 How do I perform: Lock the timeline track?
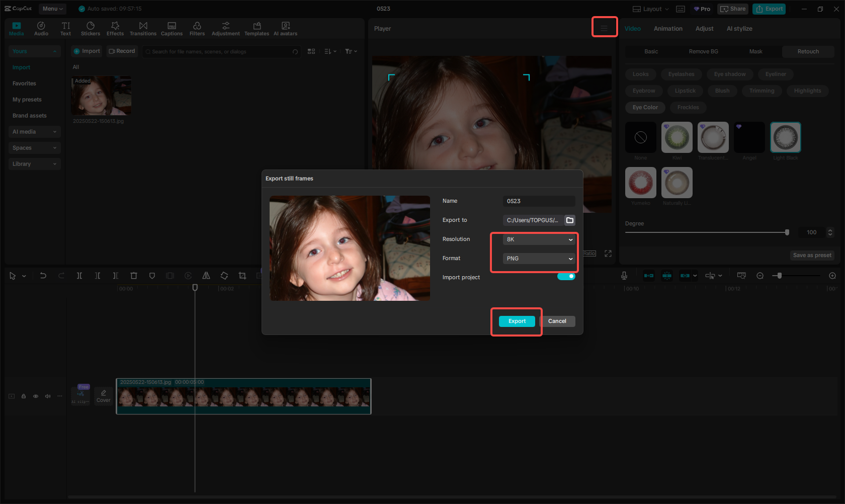coord(24,396)
